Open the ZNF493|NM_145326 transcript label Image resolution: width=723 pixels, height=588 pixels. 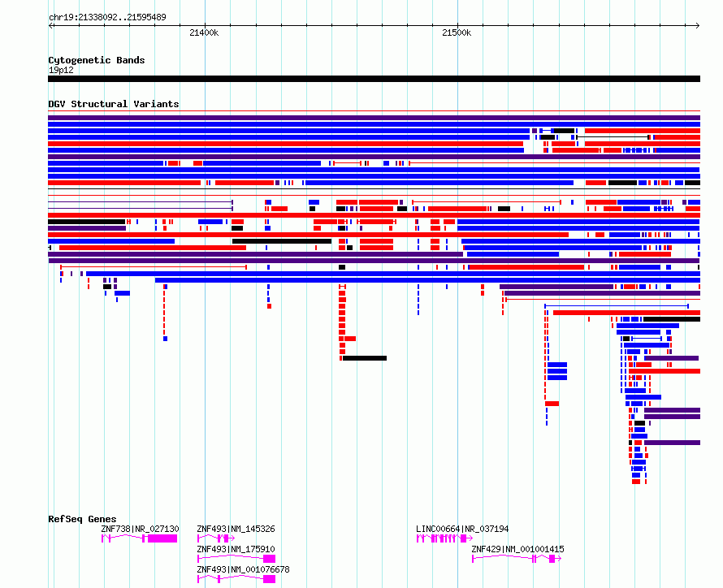(x=236, y=529)
